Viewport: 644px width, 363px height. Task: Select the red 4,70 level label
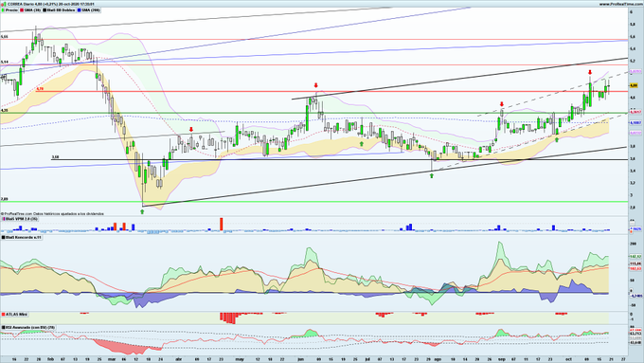[x=40, y=89]
